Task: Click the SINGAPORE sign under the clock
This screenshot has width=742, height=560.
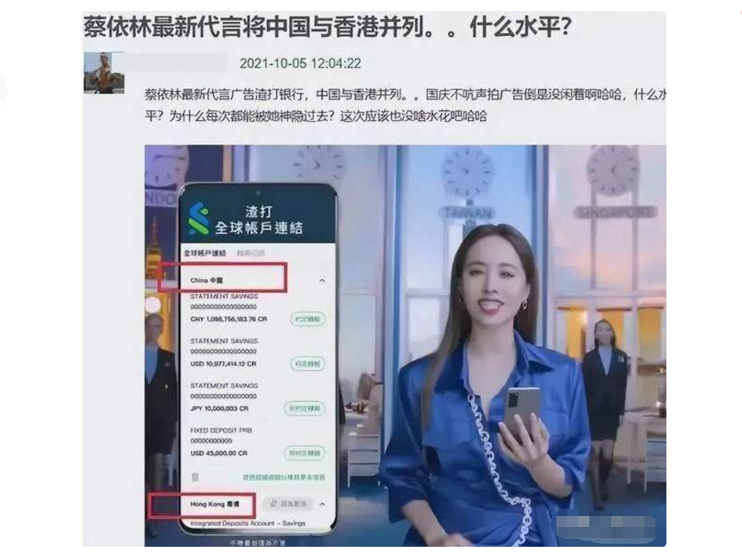Action: point(614,212)
